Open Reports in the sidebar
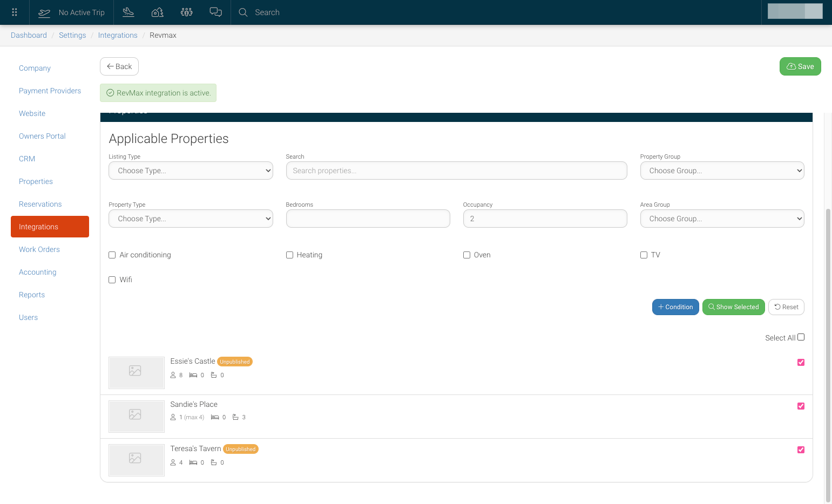Screen dimensions: 832x504 [32, 295]
